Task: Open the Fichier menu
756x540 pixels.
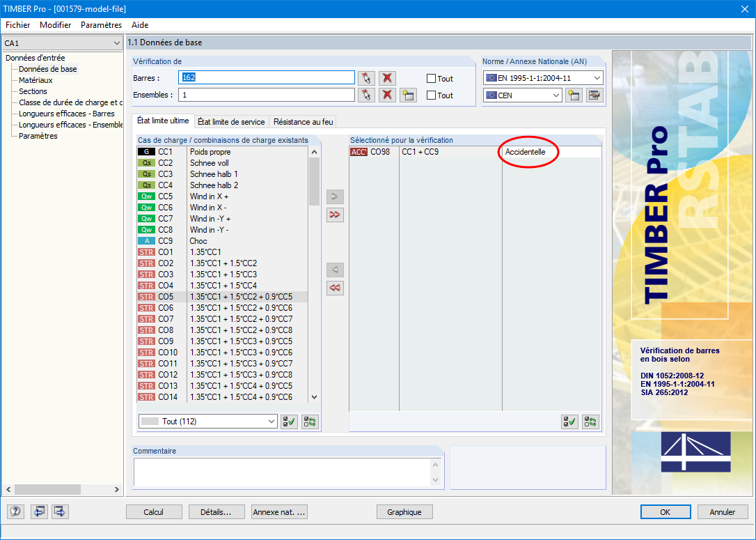Action: pos(18,25)
